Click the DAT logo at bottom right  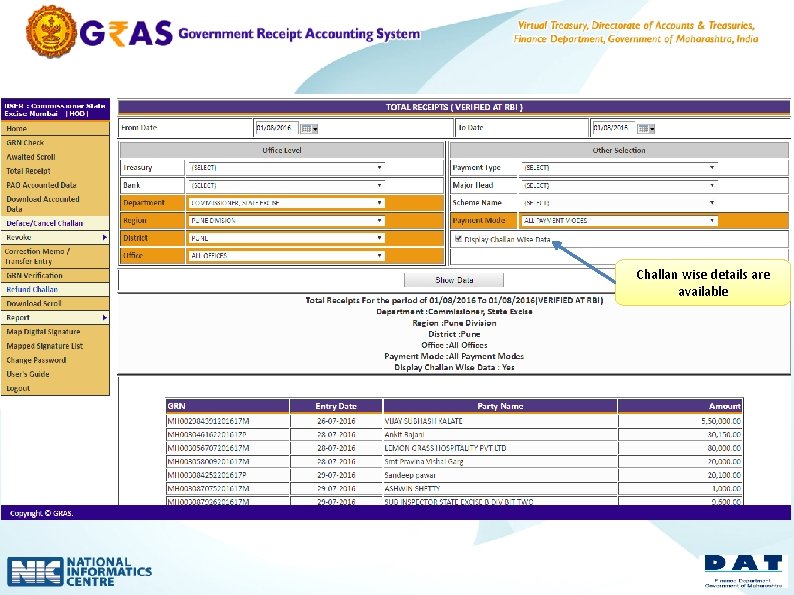[x=743, y=570]
